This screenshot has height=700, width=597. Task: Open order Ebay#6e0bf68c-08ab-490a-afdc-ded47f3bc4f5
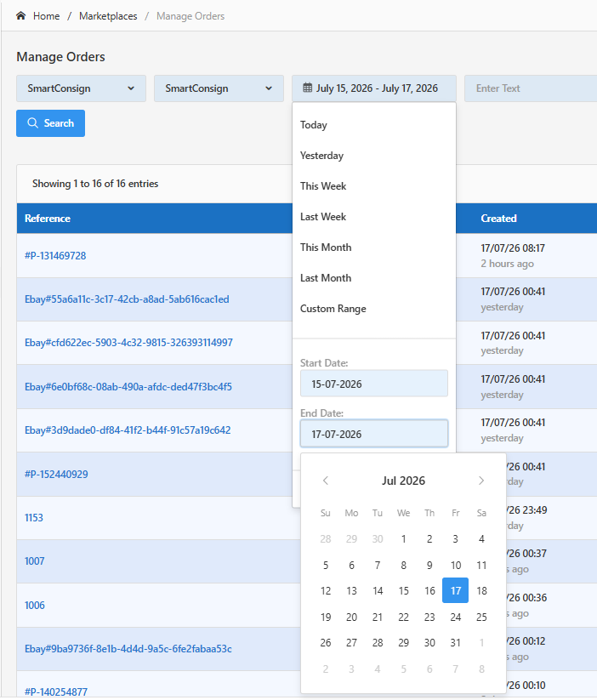pos(128,387)
